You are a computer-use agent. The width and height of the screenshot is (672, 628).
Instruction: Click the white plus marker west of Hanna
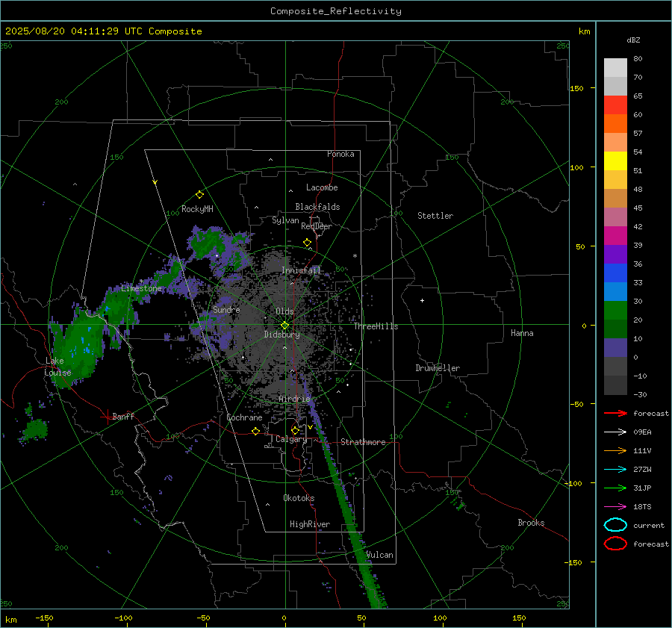[422, 300]
